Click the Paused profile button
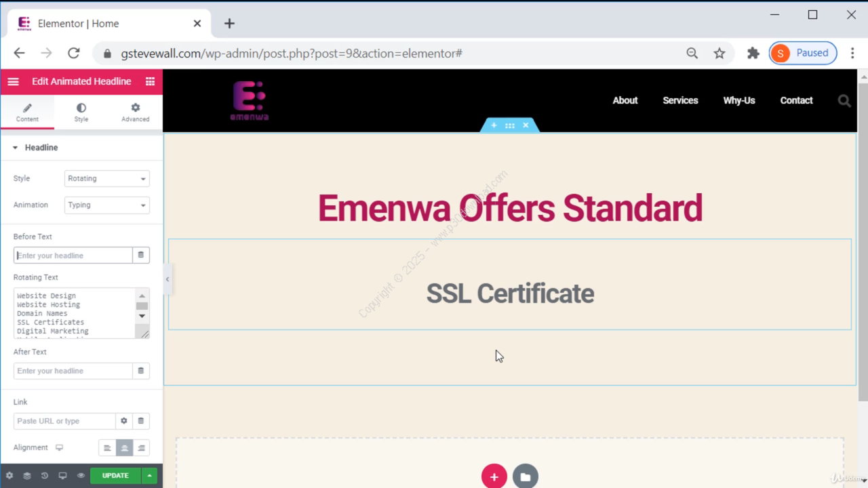 [x=803, y=53]
